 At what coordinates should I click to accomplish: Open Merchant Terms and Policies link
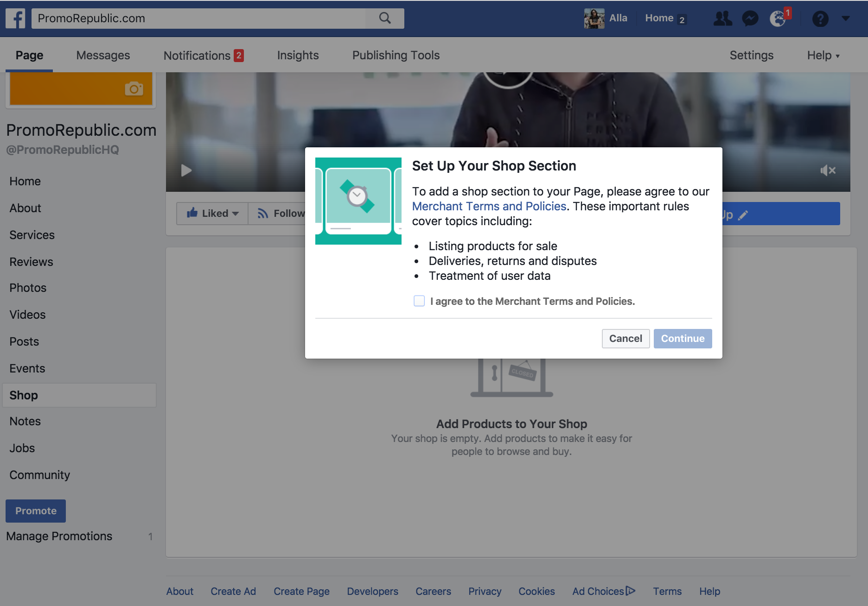489,206
